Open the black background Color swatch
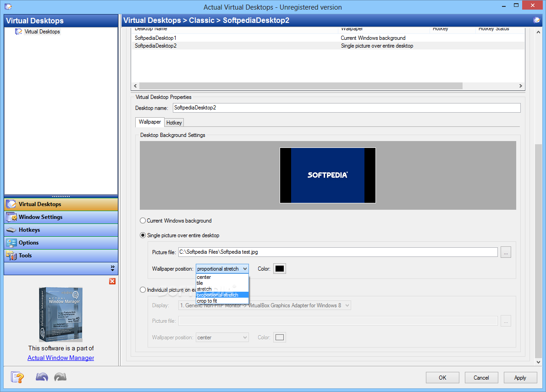Screen dimensions: 546x392 [x=280, y=269]
